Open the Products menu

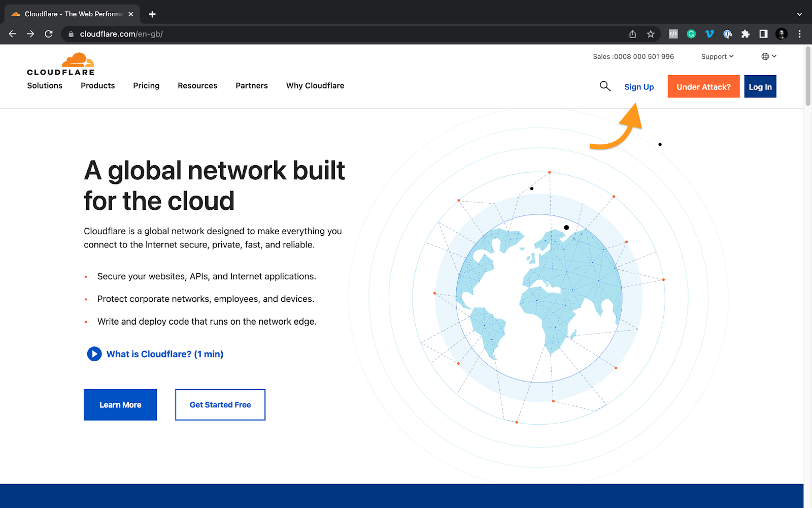coord(98,86)
